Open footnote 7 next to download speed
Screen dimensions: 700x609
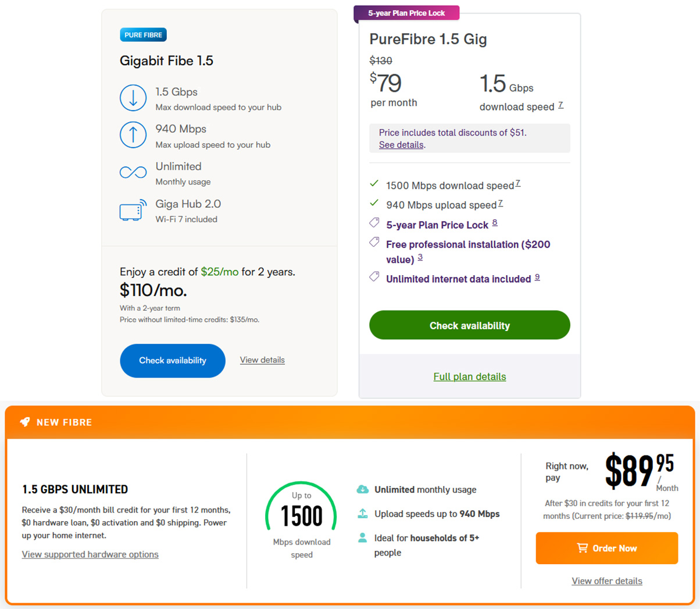pos(560,105)
